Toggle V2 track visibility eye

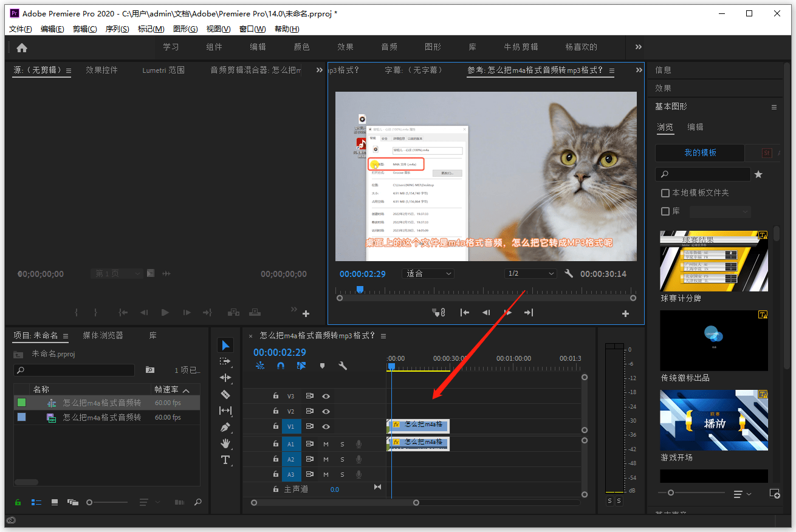click(326, 411)
